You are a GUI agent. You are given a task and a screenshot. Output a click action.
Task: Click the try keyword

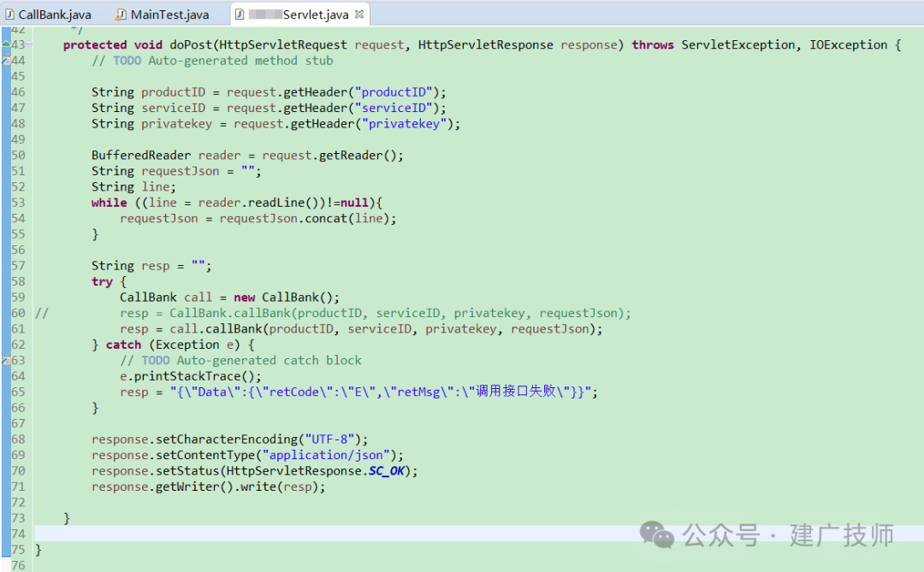(x=102, y=281)
